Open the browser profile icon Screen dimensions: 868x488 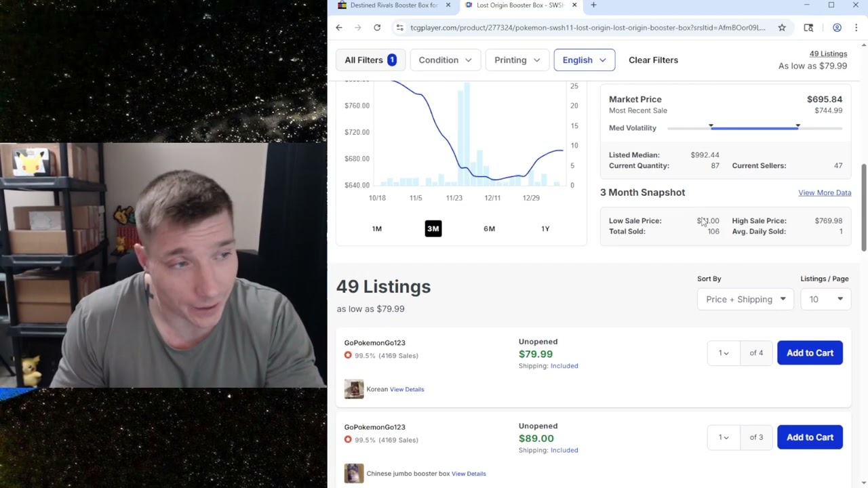point(837,28)
